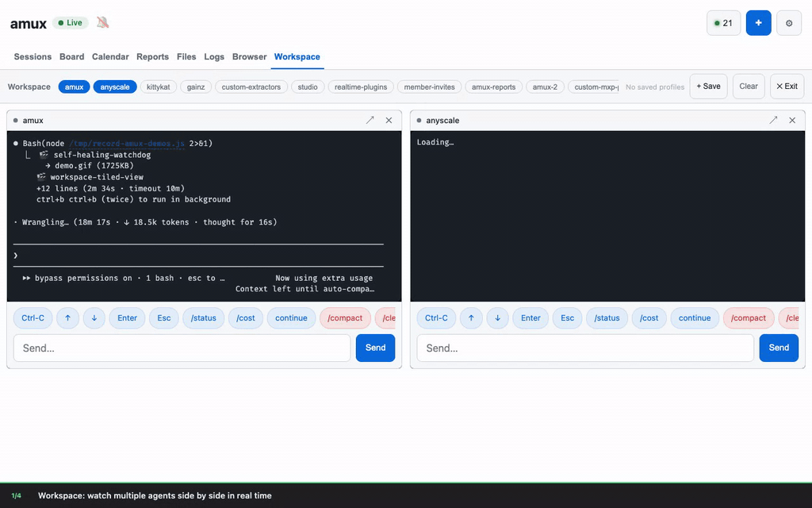Toggle the muted notification bell icon
Screen dimensions: 812x508
[102, 22]
